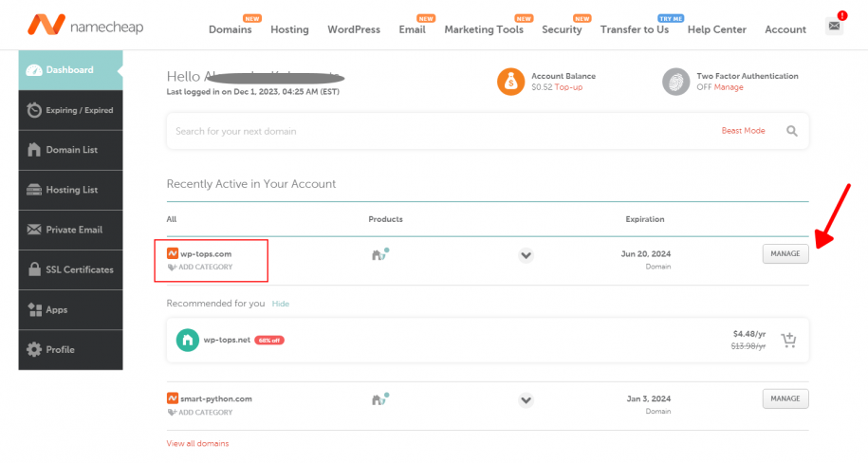
Task: Click the search magnifier icon
Action: (791, 131)
